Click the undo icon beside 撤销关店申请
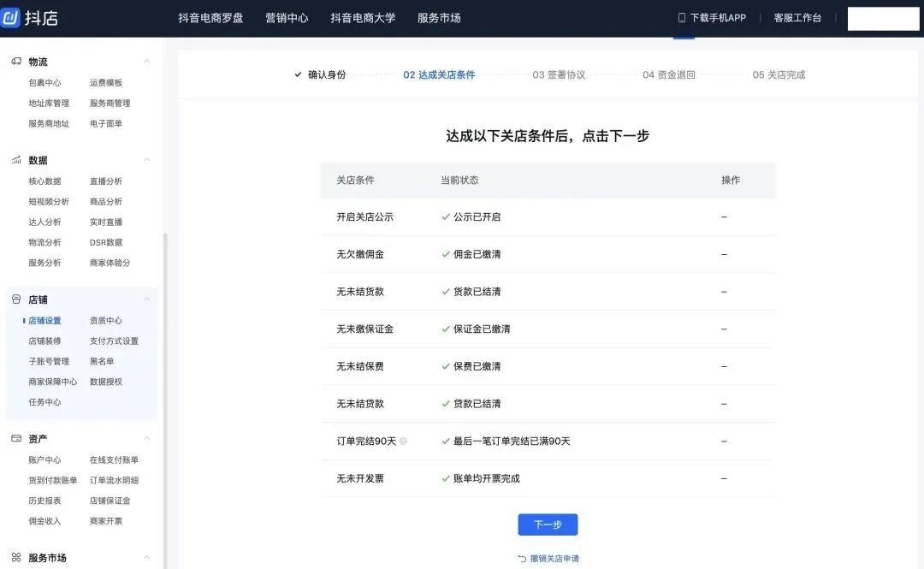Image resolution: width=924 pixels, height=569 pixels. (522, 556)
